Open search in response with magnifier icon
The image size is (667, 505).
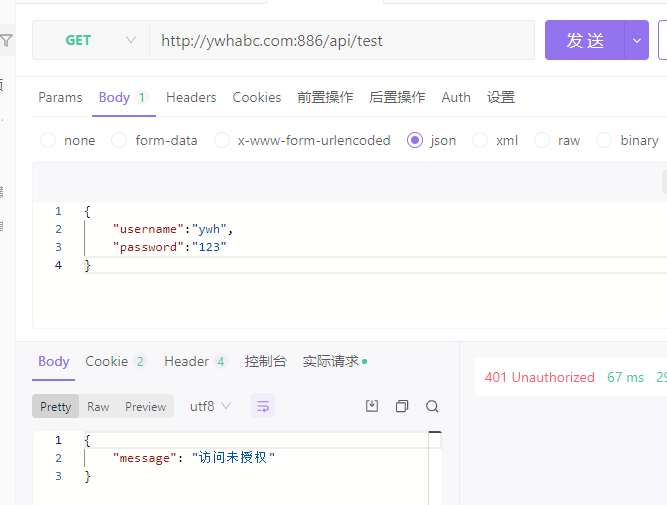click(432, 406)
